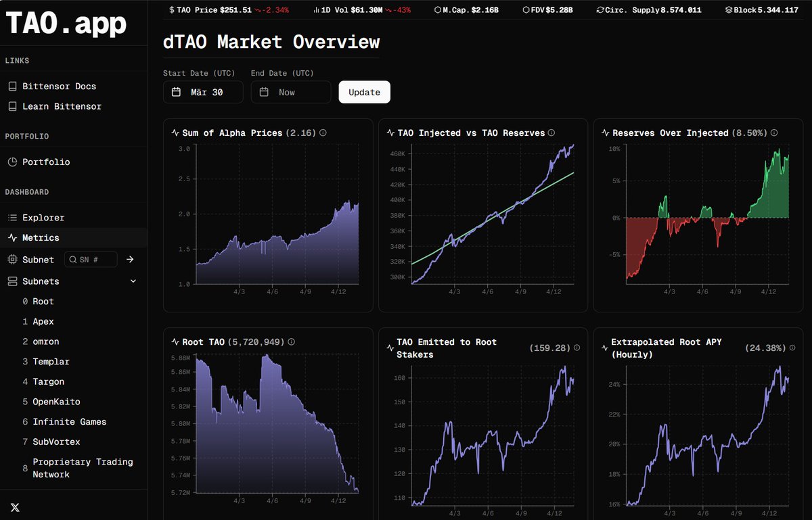The width and height of the screenshot is (812, 520).
Task: Click the FDV value $5.28B
Action: point(559,10)
